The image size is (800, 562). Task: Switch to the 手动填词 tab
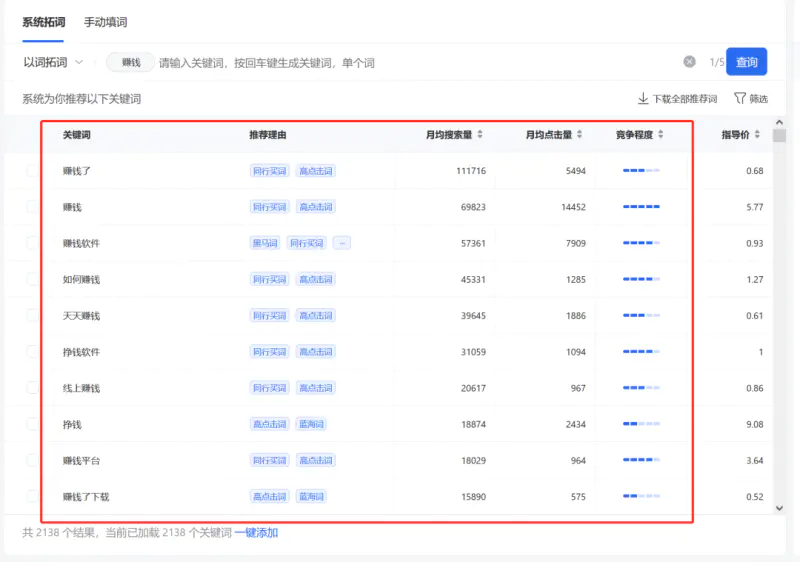(x=105, y=22)
